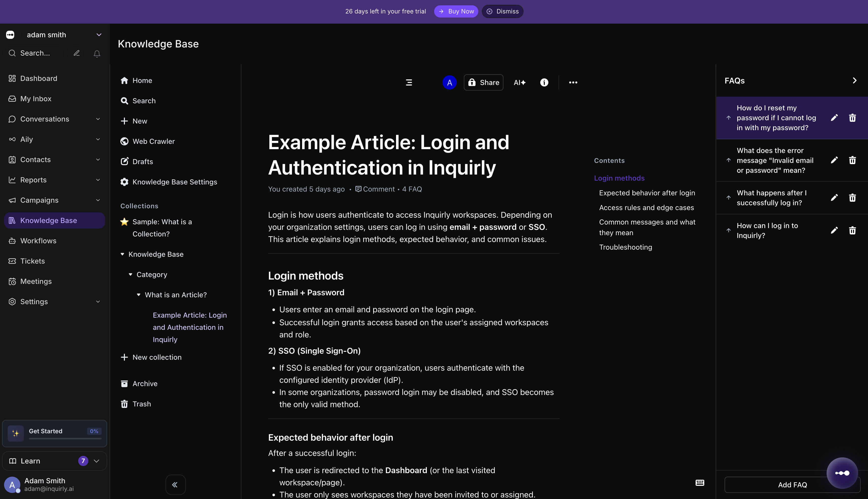Edit the 'What happens after I successfully log in' FAQ
Screen dimensions: 868x499
(x=834, y=198)
